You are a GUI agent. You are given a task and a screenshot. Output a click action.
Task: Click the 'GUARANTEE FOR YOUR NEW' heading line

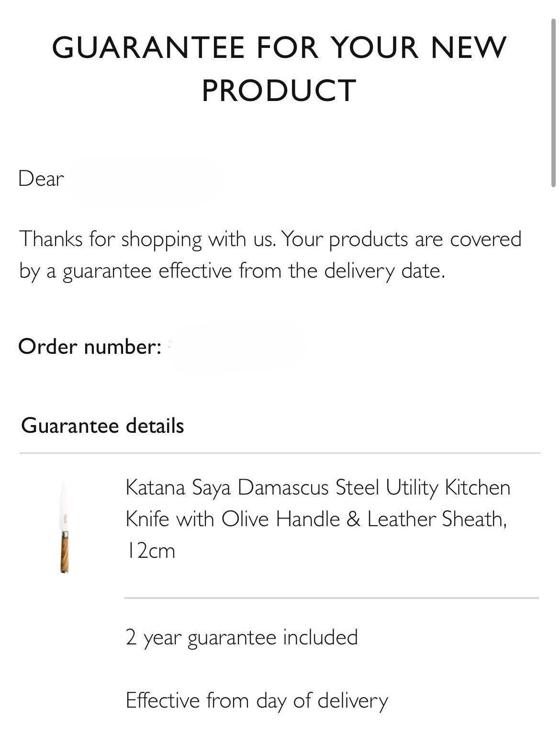279,47
